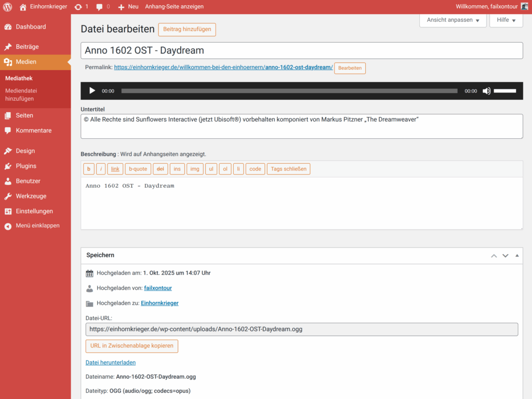The width and height of the screenshot is (532, 399).
Task: Open Medien in the sidebar
Action: pyautogui.click(x=35, y=62)
